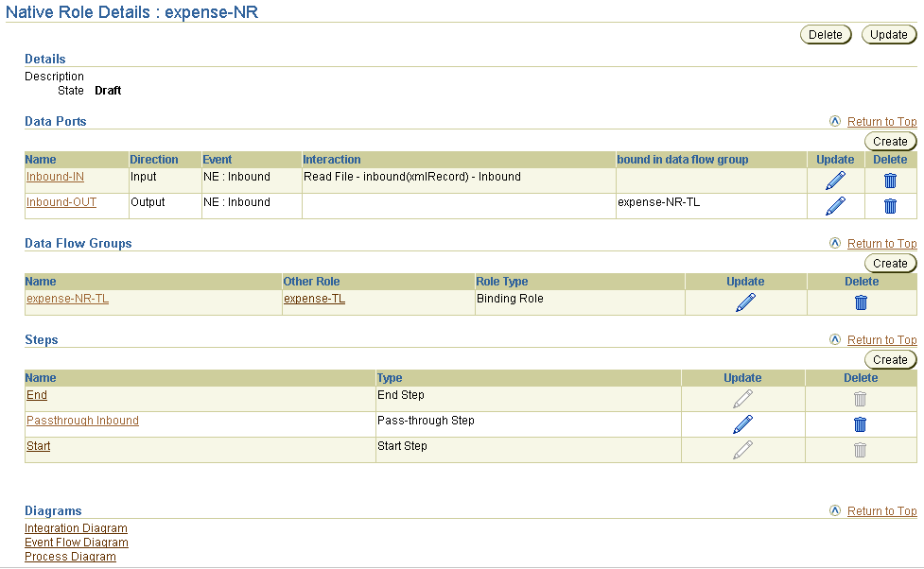Image resolution: width=924 pixels, height=569 pixels.
Task: Open the expense-TL other role link
Action: click(315, 299)
